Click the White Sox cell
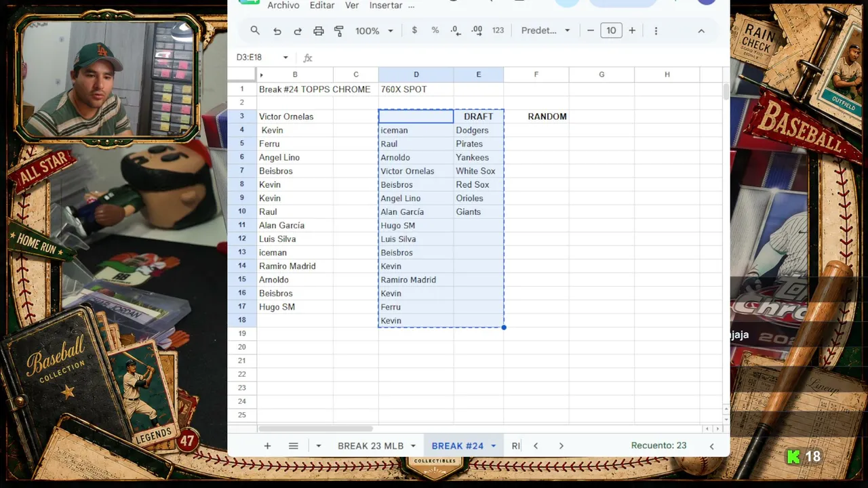 (x=479, y=171)
